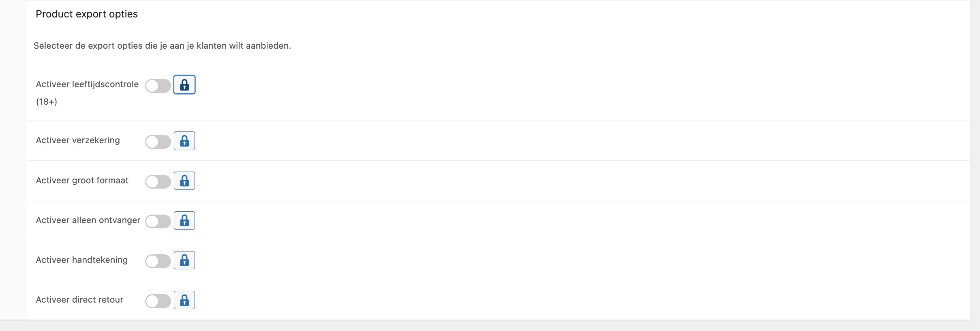
Task: Click the Activeer alleen ontvanger label
Action: point(88,220)
